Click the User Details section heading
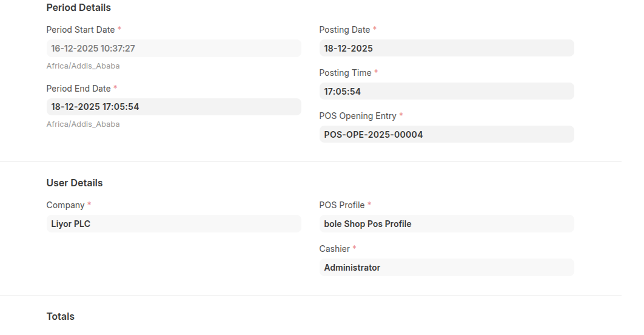The width and height of the screenshot is (644, 335). tap(75, 183)
